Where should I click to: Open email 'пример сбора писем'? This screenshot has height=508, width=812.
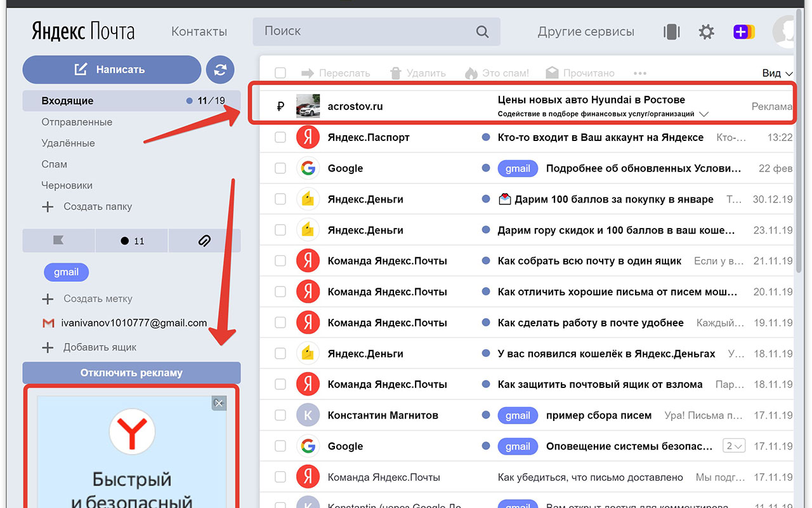(599, 415)
